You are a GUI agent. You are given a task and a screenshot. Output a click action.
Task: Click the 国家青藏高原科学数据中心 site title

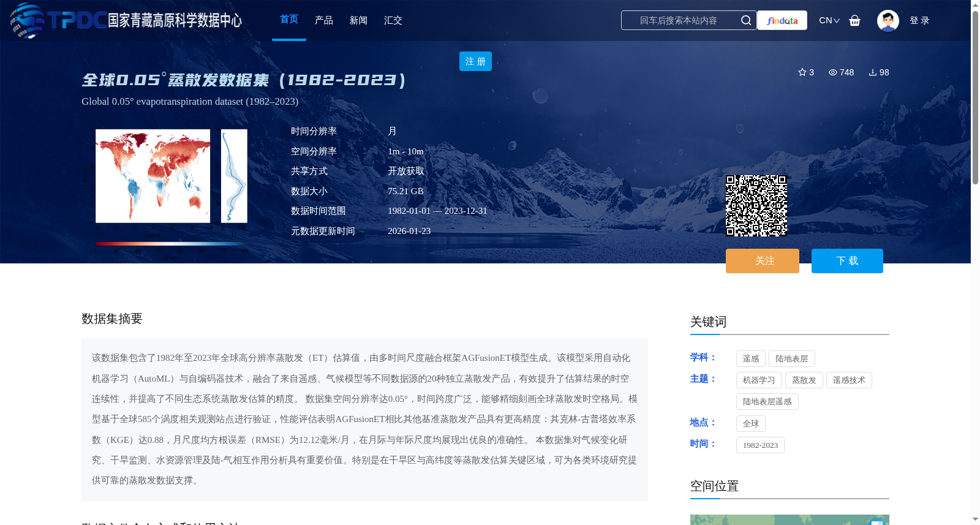point(175,20)
